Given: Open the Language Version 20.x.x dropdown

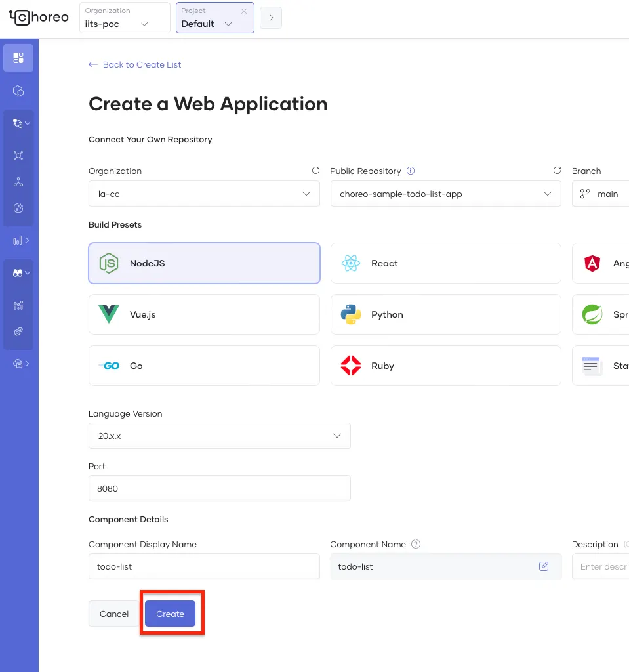Looking at the screenshot, I should click(x=219, y=436).
